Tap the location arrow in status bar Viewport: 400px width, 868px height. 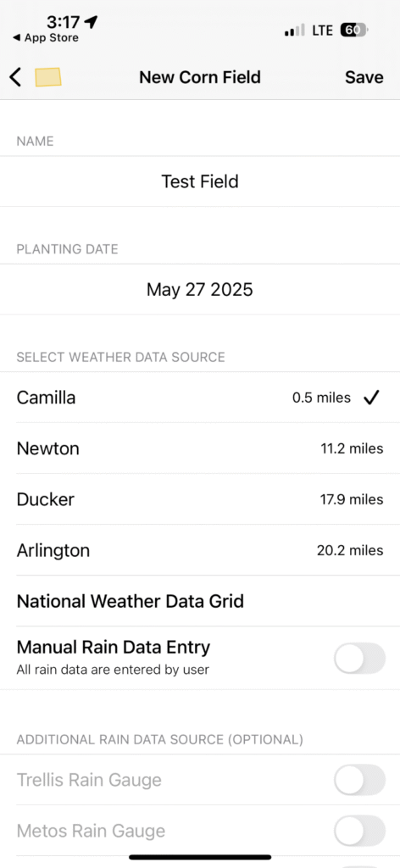91,21
